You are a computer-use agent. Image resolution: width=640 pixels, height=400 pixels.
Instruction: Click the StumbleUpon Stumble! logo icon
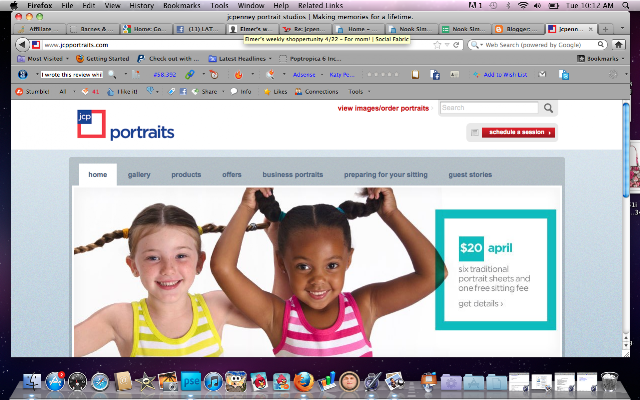pyautogui.click(x=19, y=91)
